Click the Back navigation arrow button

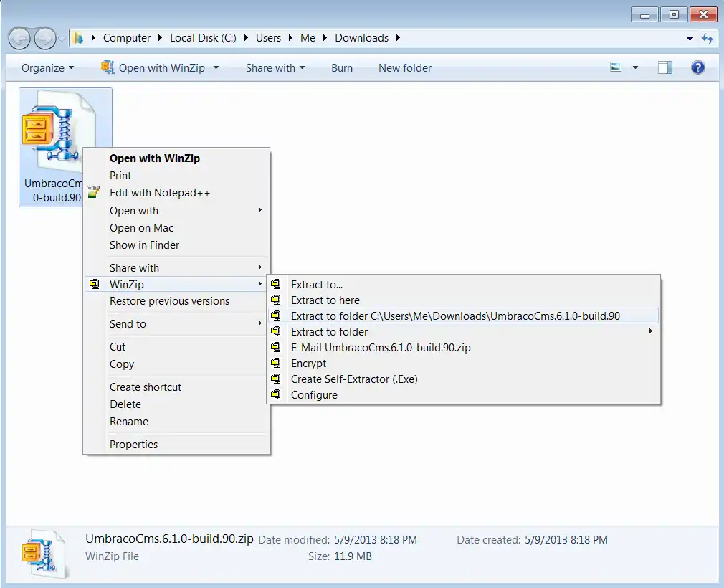(x=19, y=38)
